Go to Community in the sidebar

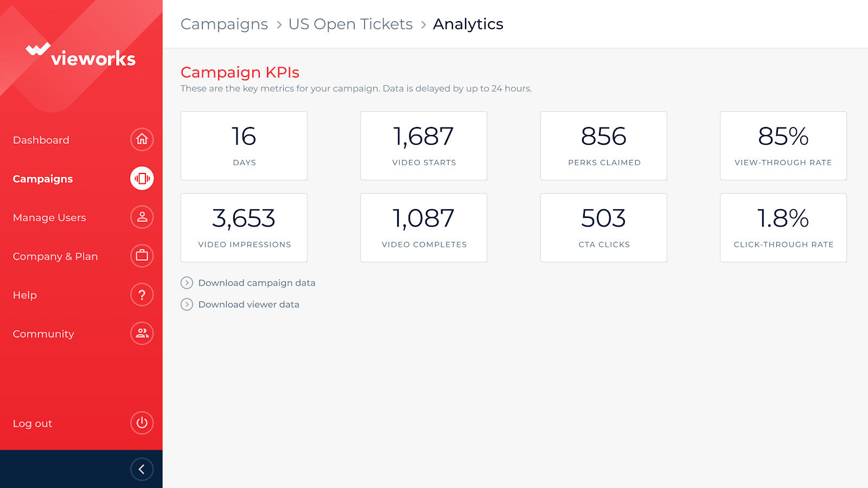(x=43, y=334)
